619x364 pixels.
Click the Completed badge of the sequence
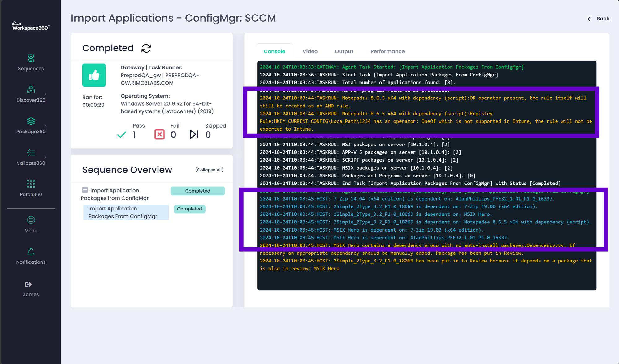click(197, 191)
